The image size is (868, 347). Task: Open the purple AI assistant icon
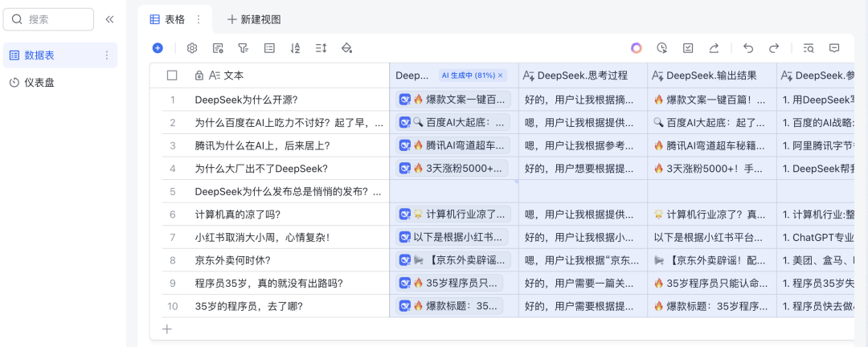636,48
